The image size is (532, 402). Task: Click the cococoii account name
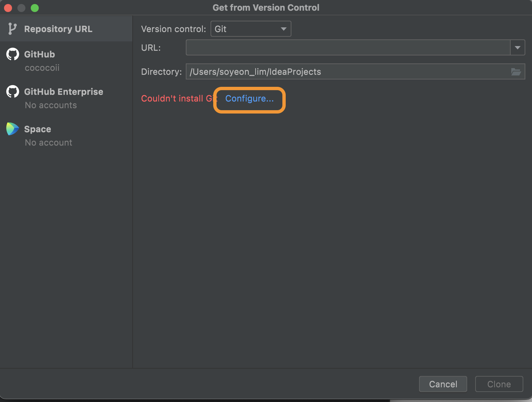pos(42,68)
